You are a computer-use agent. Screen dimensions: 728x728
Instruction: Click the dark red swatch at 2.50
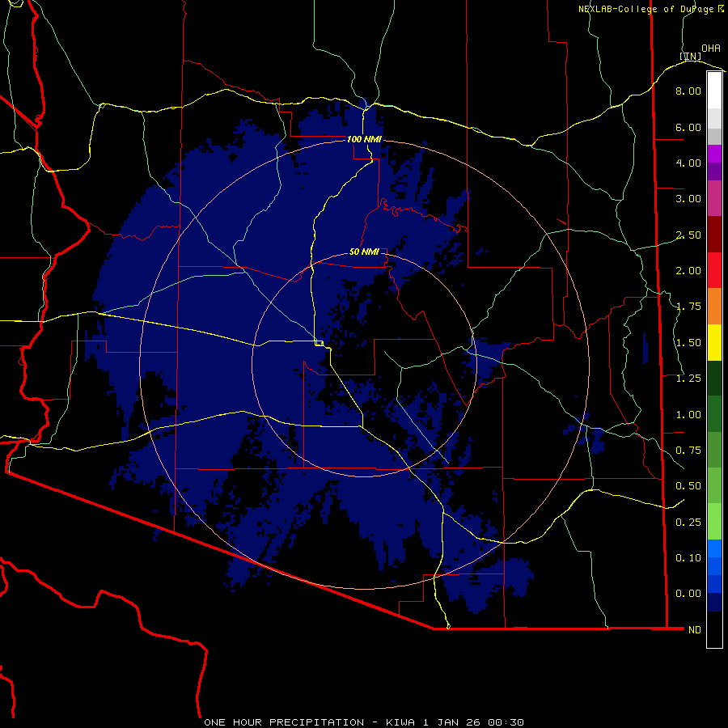(714, 235)
